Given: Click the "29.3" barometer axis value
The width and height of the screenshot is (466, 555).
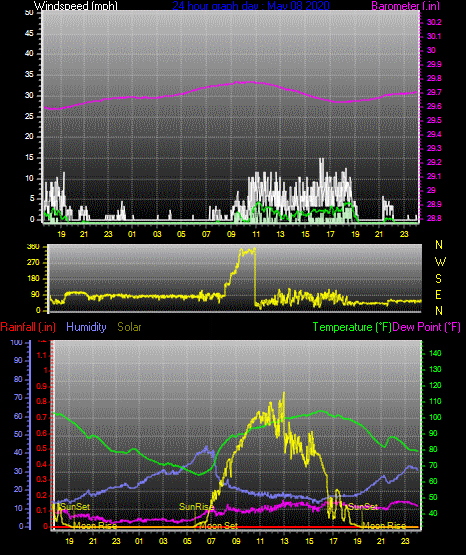Looking at the screenshot, I should click(x=434, y=148).
